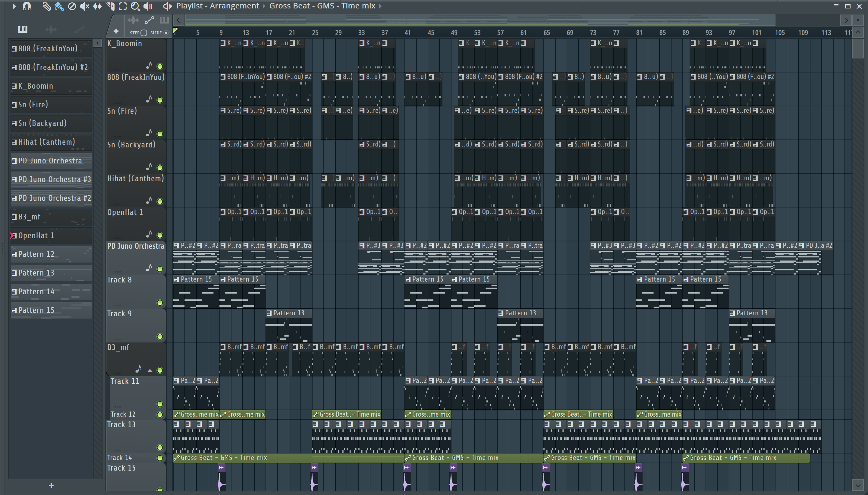Select the Slice tool
868x495 pixels.
coord(110,6)
